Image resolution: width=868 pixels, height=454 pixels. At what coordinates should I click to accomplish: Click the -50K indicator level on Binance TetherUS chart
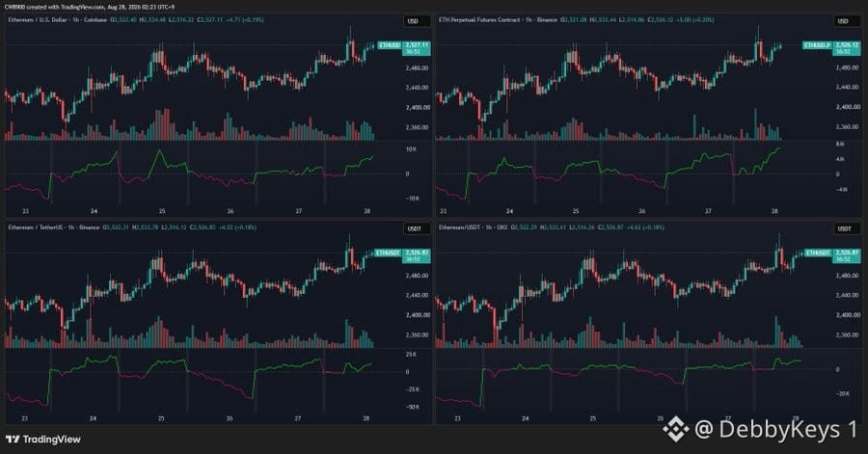pyautogui.click(x=413, y=407)
